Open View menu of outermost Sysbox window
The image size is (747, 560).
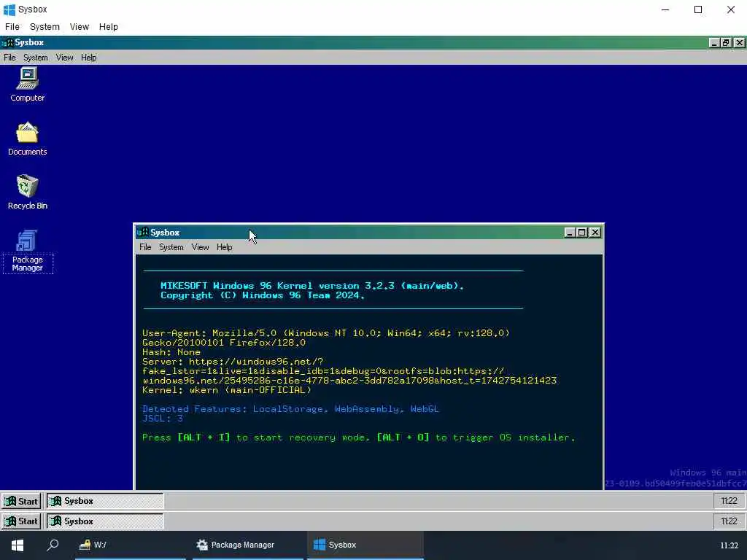[x=79, y=27]
